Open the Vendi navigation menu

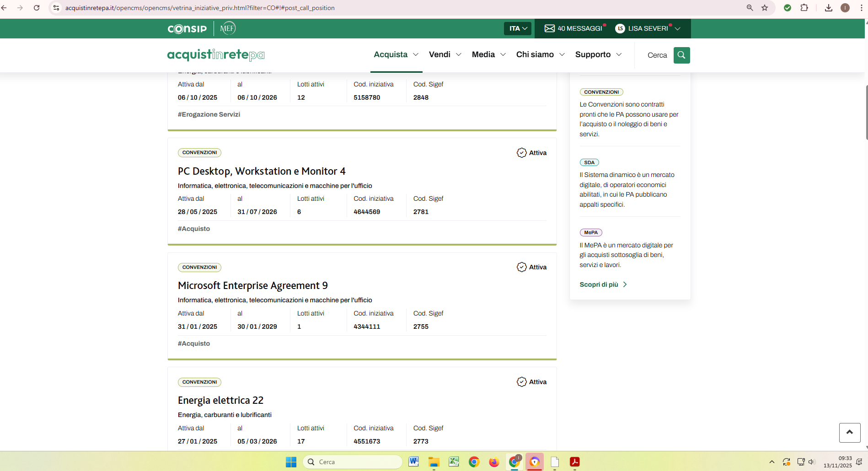(445, 54)
